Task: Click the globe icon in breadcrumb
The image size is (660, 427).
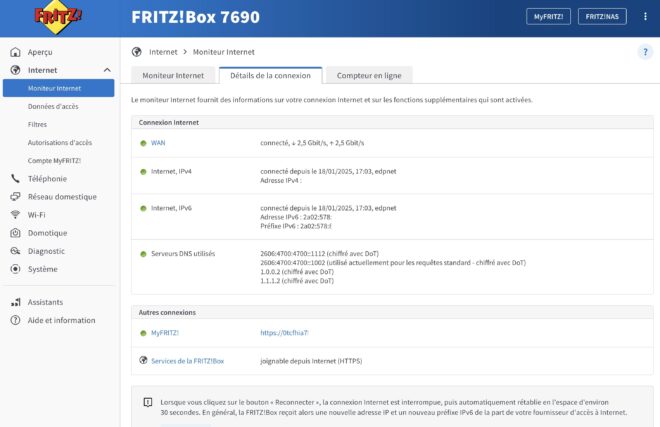Action: click(x=137, y=52)
